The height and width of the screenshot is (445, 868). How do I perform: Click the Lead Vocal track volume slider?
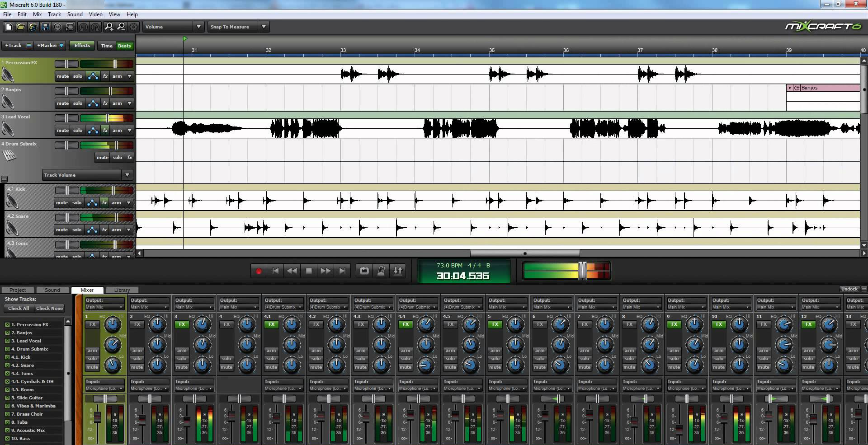107,118
